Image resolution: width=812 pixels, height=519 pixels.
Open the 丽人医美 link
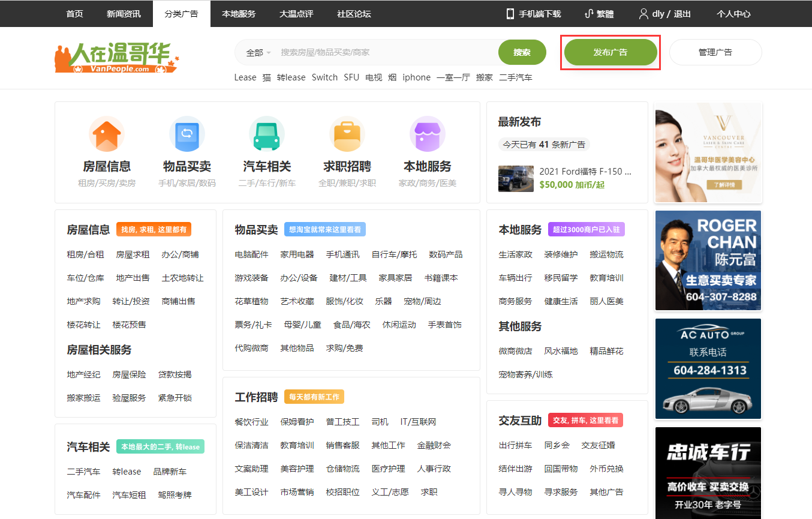click(x=606, y=301)
